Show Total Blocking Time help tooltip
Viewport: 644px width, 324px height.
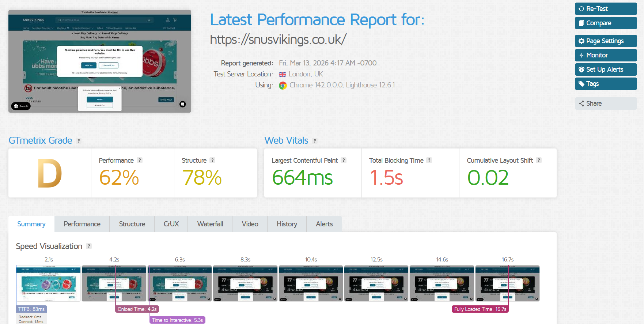pyautogui.click(x=429, y=160)
